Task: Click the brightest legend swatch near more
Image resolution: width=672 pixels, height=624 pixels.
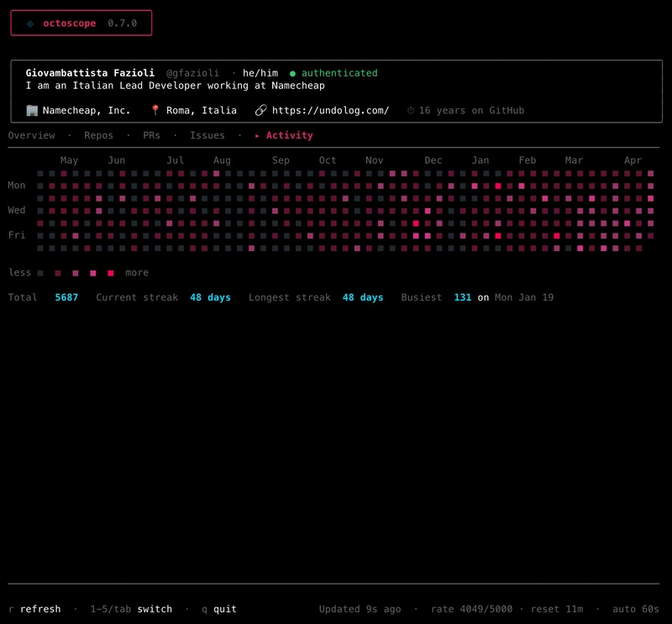Action: pos(111,274)
